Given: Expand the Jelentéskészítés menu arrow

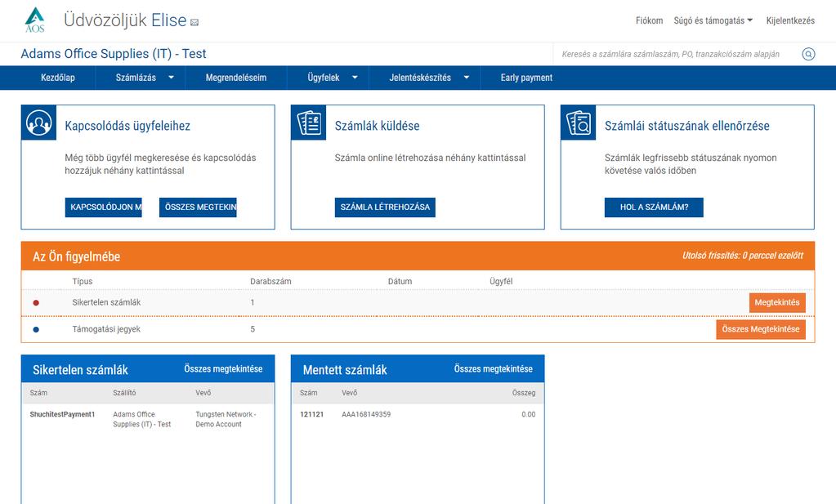Looking at the screenshot, I should [x=467, y=78].
